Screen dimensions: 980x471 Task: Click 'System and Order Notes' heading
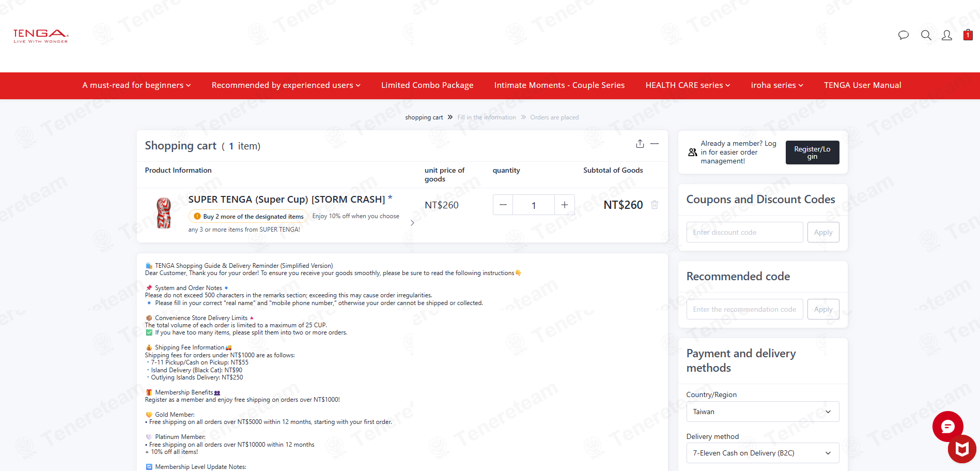pyautogui.click(x=189, y=288)
